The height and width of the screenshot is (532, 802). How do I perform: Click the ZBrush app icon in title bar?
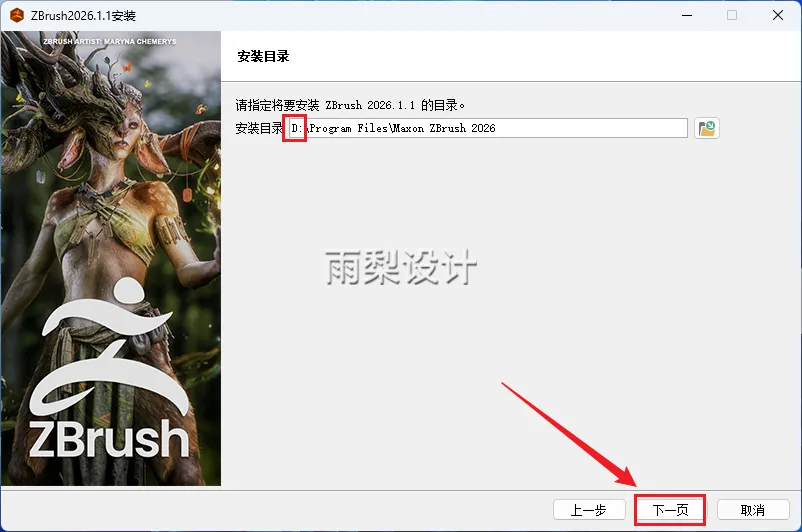[x=17, y=15]
